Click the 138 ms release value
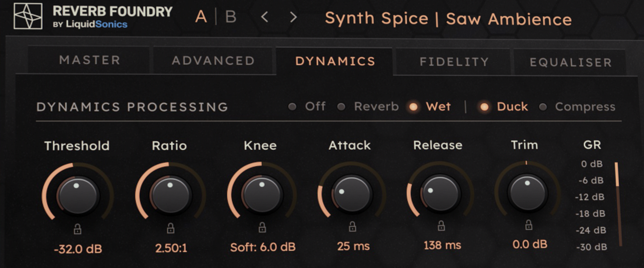 [442, 245]
